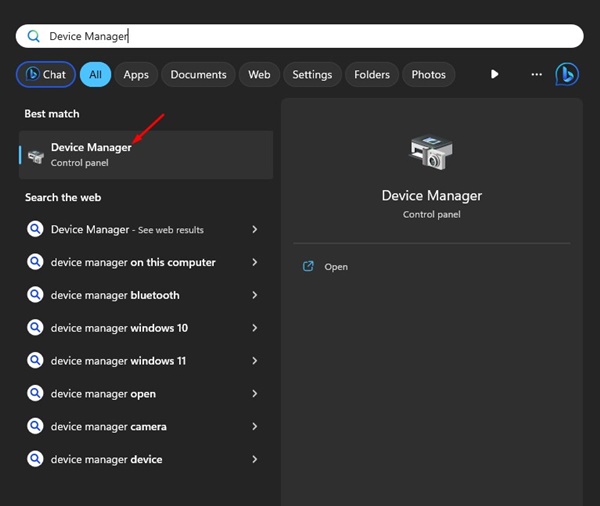The width and height of the screenshot is (600, 506).
Task: Expand chevron for 'device manager windows 11'
Action: (x=254, y=361)
